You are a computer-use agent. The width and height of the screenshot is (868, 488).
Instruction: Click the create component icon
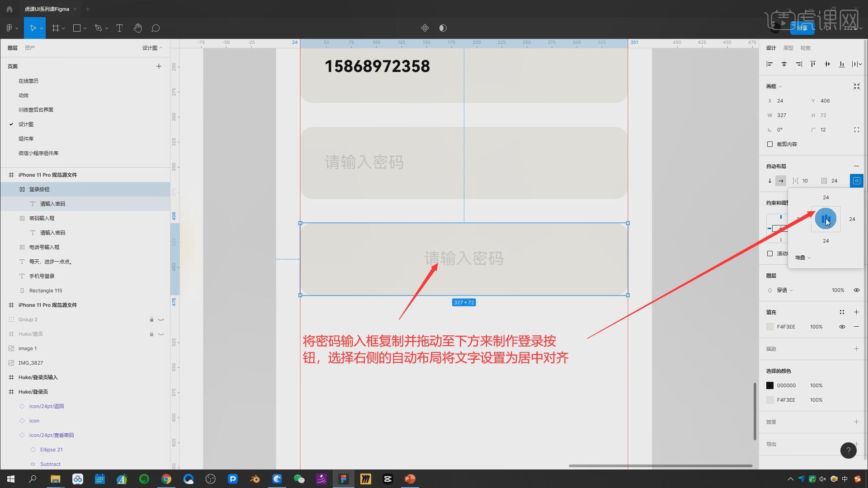point(425,28)
